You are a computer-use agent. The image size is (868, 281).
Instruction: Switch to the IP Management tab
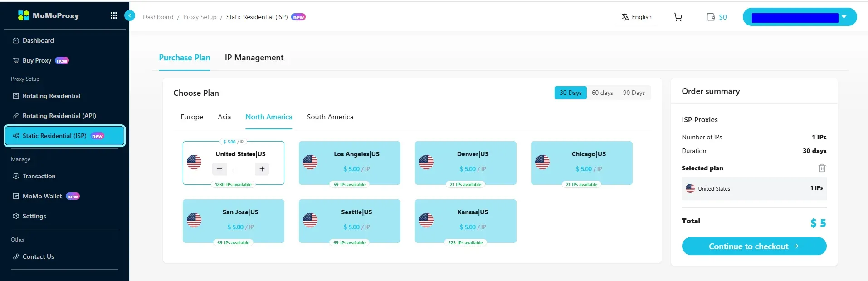click(x=254, y=58)
